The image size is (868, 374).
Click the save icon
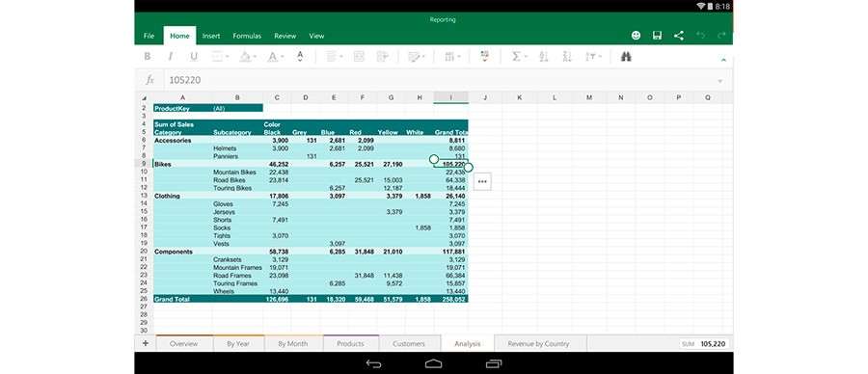[x=657, y=36]
